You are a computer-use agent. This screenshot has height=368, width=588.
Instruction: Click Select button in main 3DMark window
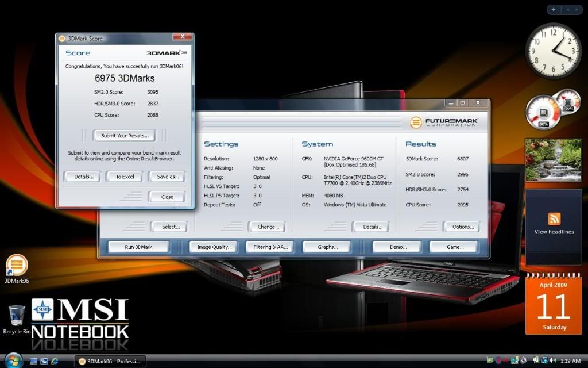[171, 227]
